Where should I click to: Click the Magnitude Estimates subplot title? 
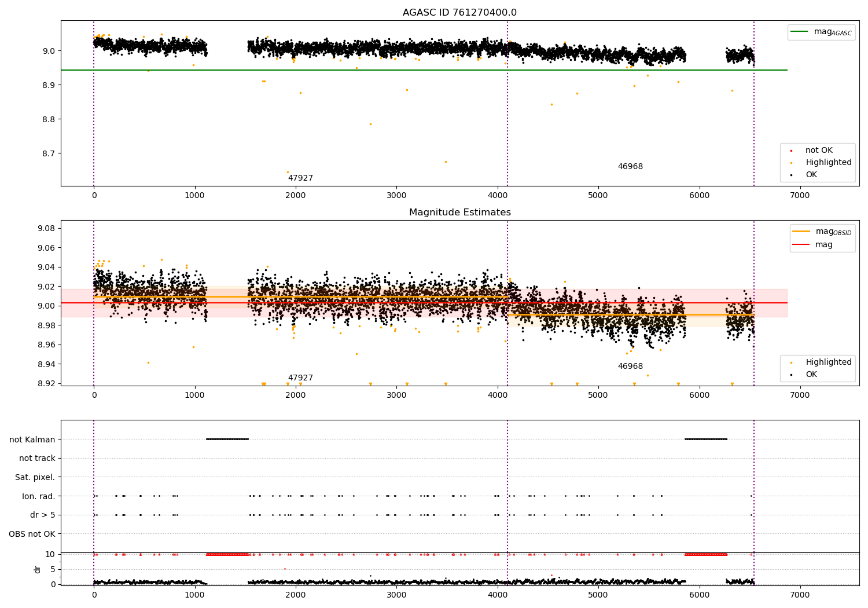pos(459,213)
